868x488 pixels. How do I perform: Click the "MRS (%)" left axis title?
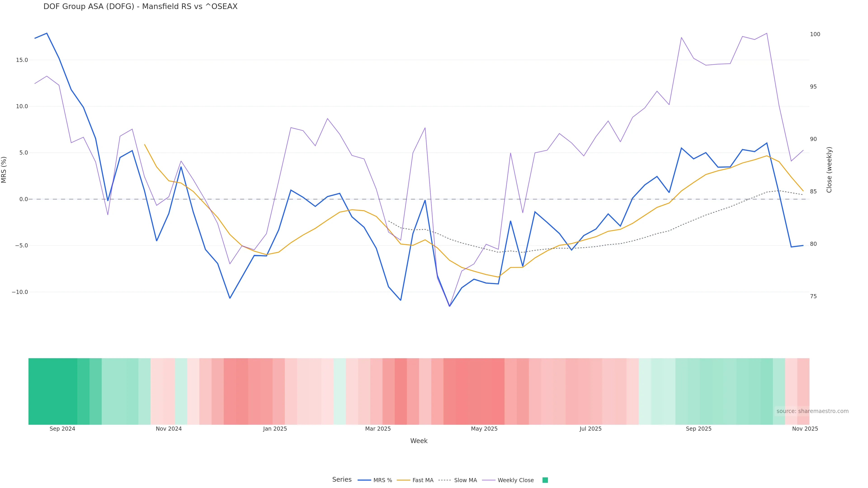4,170
